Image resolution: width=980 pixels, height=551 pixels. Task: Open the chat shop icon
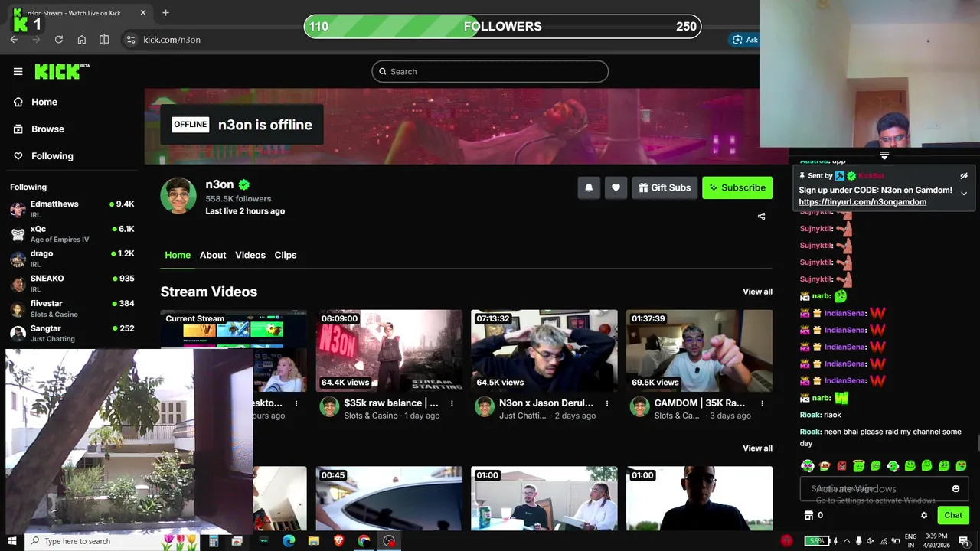point(808,515)
